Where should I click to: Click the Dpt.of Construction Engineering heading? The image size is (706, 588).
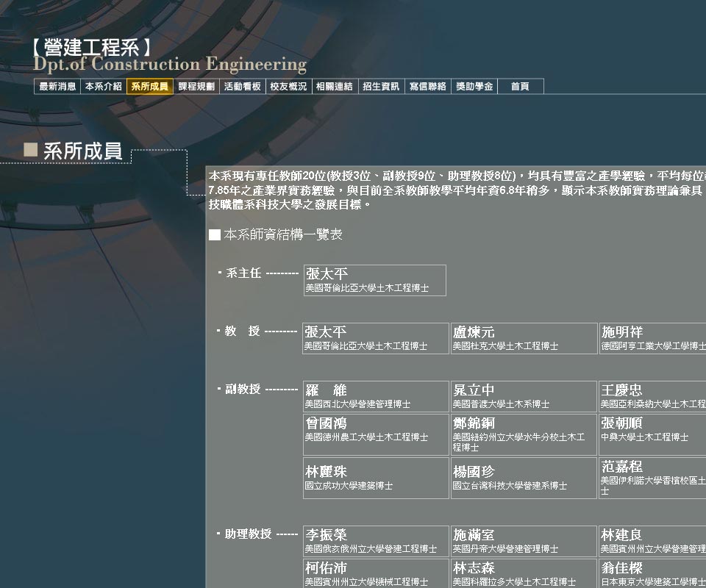tap(170, 65)
